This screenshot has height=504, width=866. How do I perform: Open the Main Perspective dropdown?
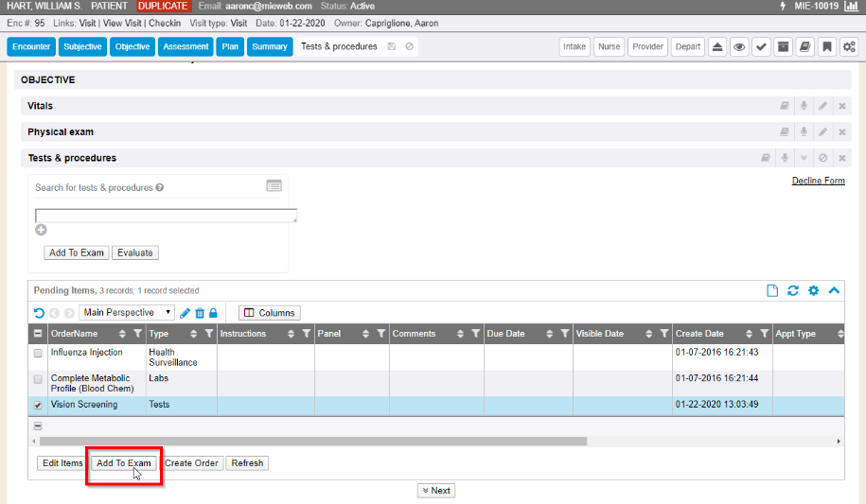pos(127,312)
